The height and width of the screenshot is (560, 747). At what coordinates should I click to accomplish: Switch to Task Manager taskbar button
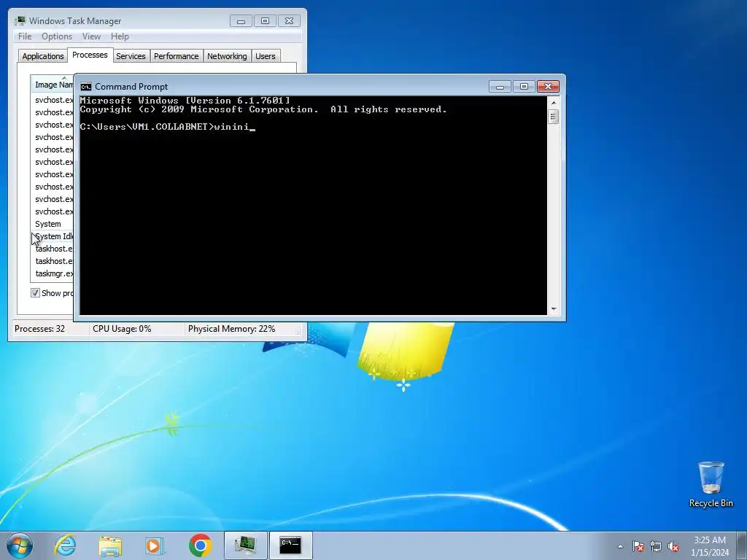pyautogui.click(x=245, y=545)
